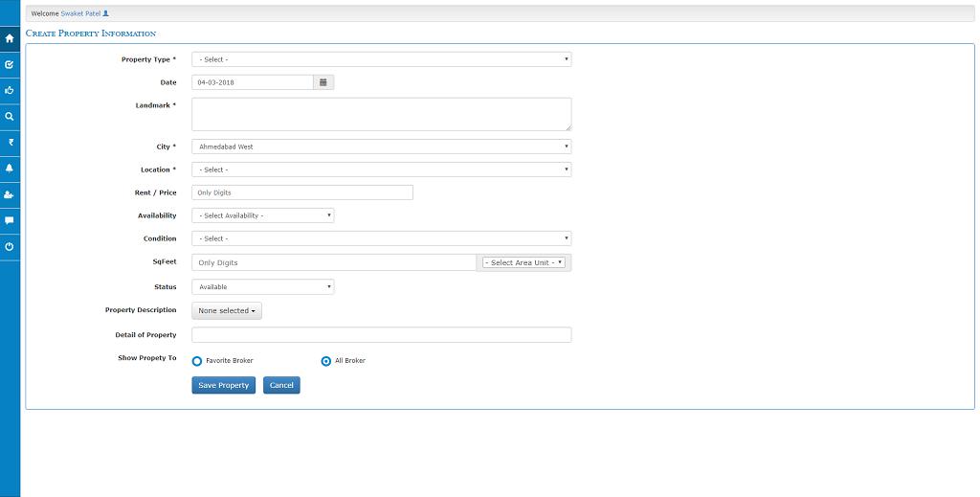Open Property Description None selected dropdown
The image size is (980, 497).
pyautogui.click(x=227, y=311)
